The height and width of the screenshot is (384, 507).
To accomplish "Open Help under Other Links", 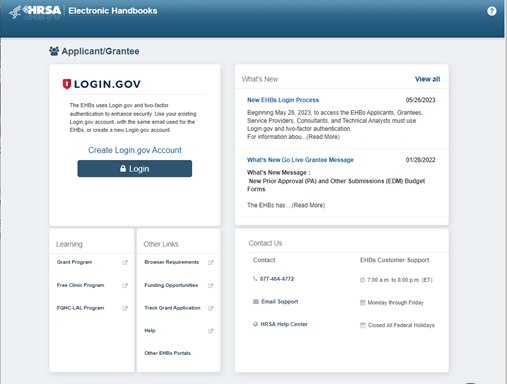I will click(x=150, y=330).
